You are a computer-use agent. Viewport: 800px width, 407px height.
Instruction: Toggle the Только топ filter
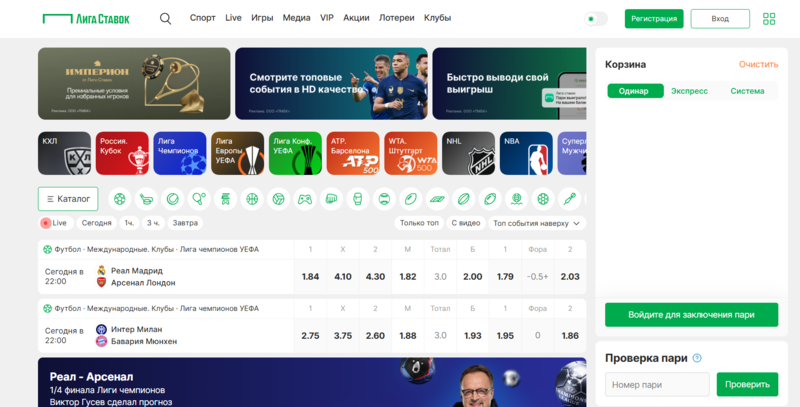419,223
